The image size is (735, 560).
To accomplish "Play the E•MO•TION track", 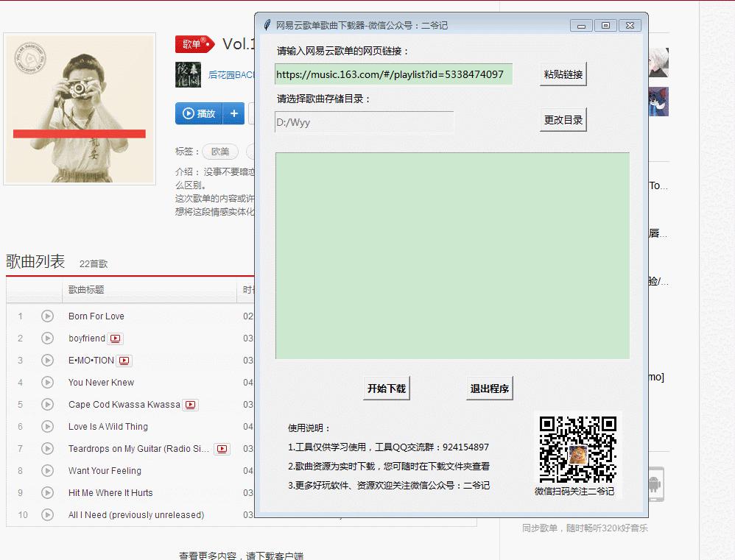I will click(x=47, y=360).
